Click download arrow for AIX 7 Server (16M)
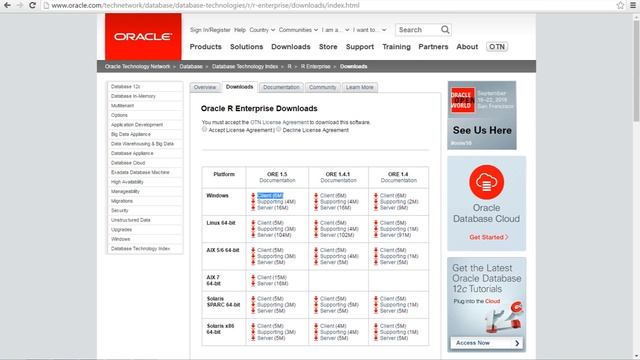Viewport: 640px width, 360px height. (x=253, y=284)
